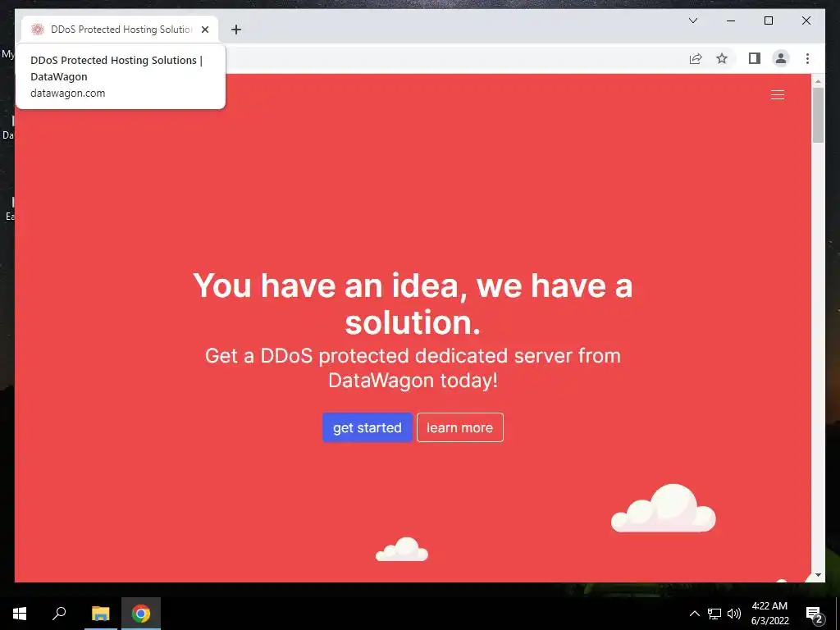
Task: Open Windows taskbar search
Action: click(59, 614)
